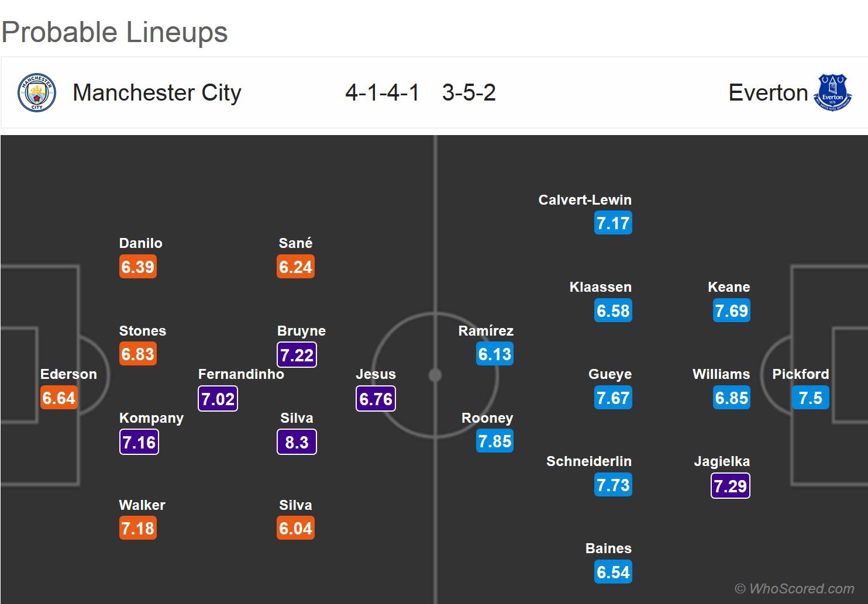The image size is (868, 604).
Task: Select the Bruyne player name
Action: coord(301,331)
